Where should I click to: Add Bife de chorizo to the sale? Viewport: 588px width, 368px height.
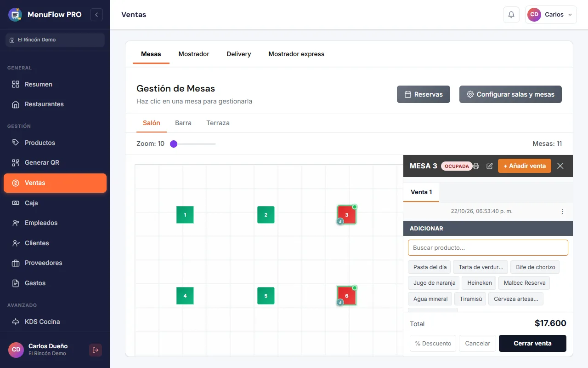pyautogui.click(x=535, y=267)
